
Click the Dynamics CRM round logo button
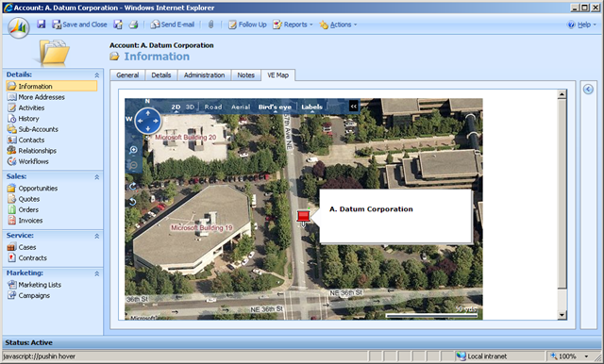[x=19, y=27]
